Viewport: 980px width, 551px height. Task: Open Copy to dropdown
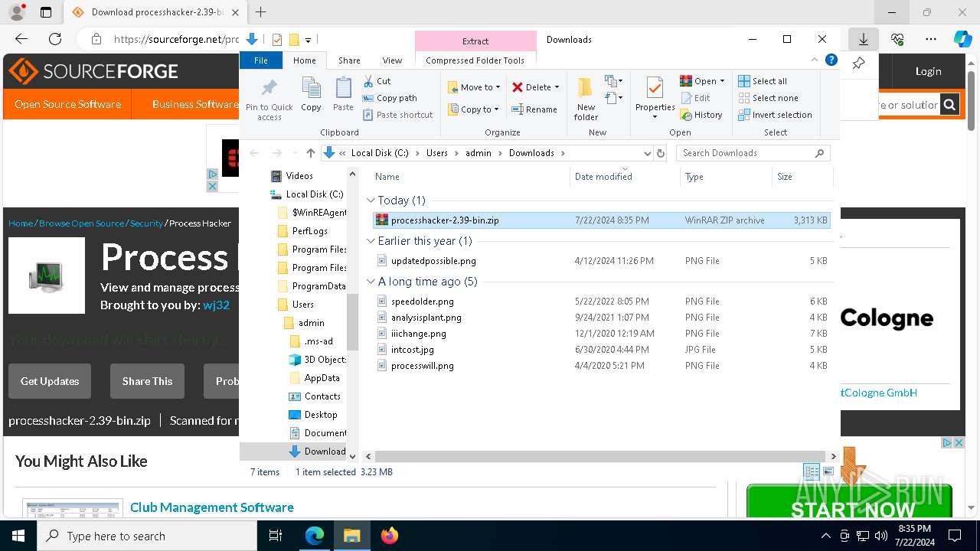tap(474, 109)
